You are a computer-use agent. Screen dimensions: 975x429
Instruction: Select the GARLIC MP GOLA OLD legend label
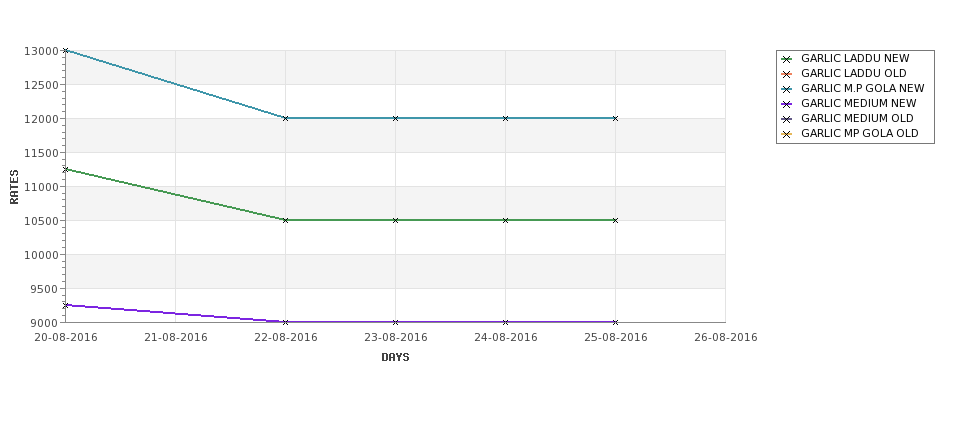tap(859, 134)
